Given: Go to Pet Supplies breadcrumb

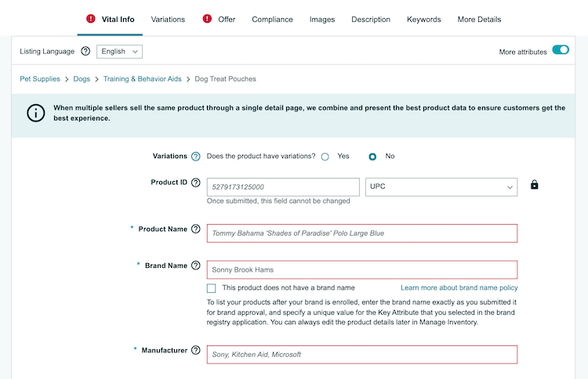Looking at the screenshot, I should (40, 78).
